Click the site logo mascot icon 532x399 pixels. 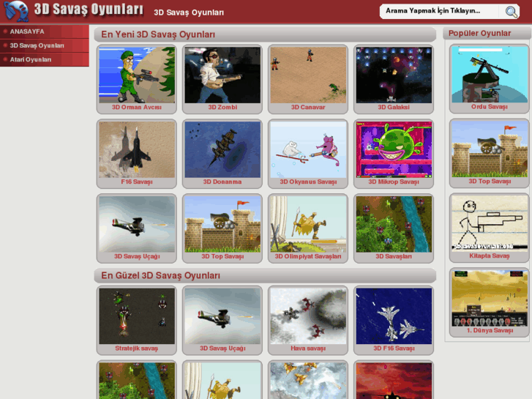[17, 11]
